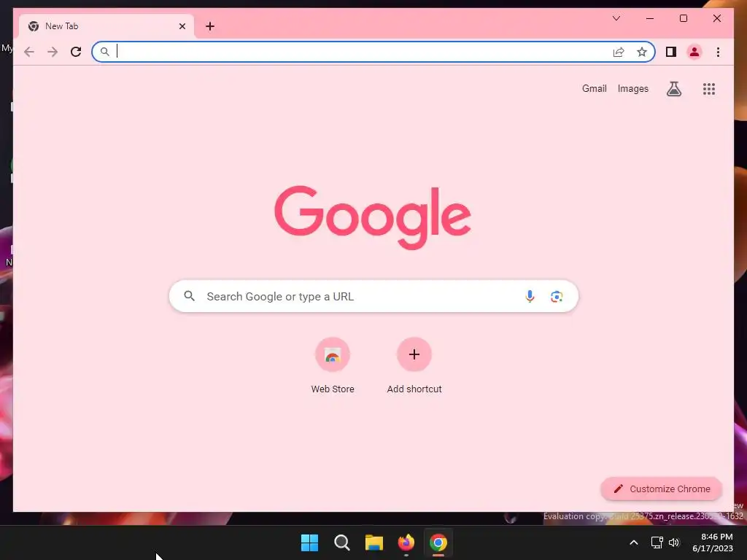Open the profile avatar menu
747x560 pixels.
[x=694, y=52]
